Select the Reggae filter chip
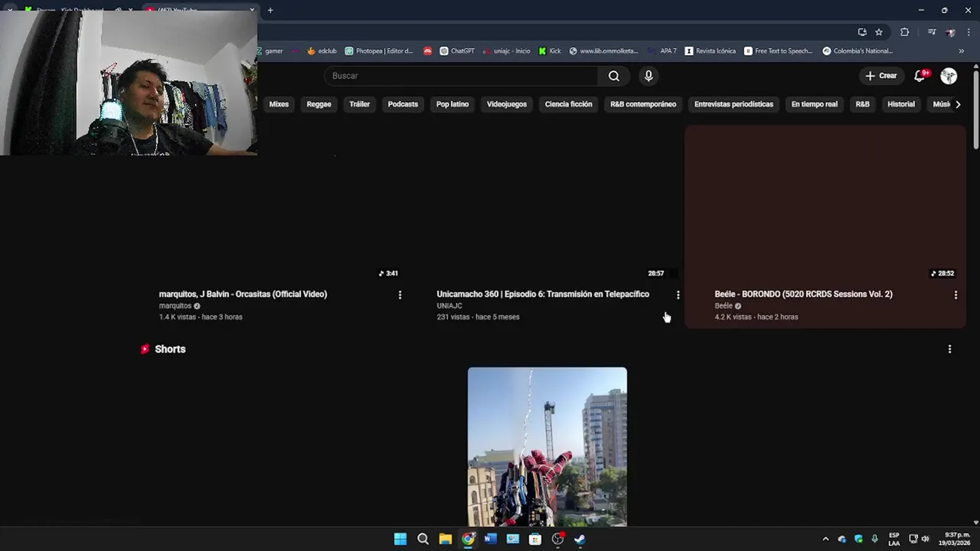Screen dimensions: 980x551 pos(318,104)
